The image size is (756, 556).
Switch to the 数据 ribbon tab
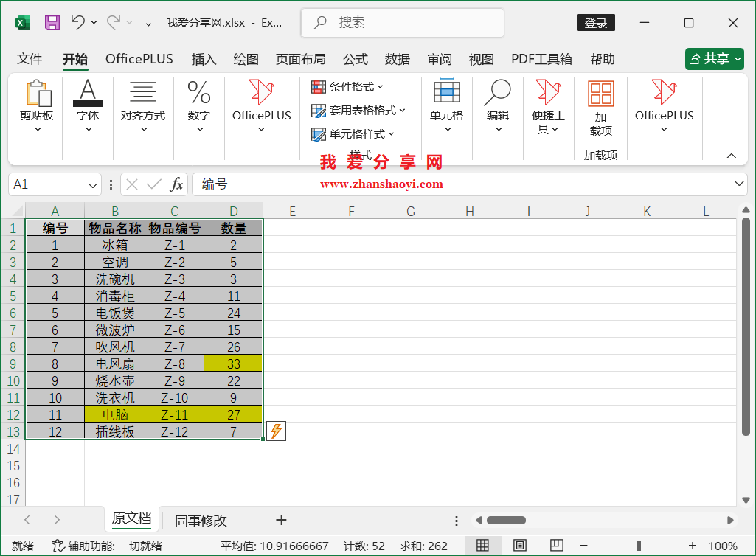click(x=397, y=59)
